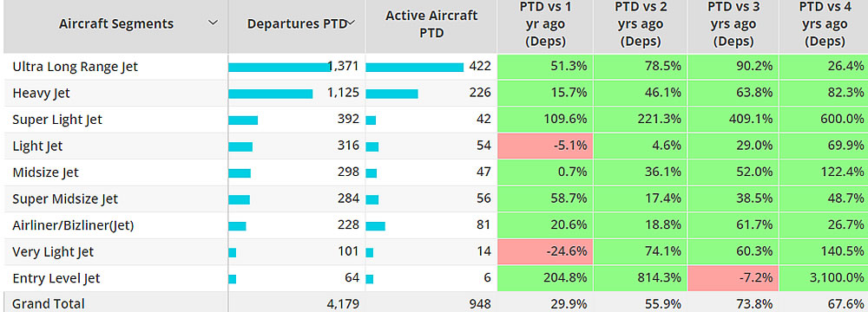Click the 3,100.0% Entry Level Jet cell

tap(824, 278)
